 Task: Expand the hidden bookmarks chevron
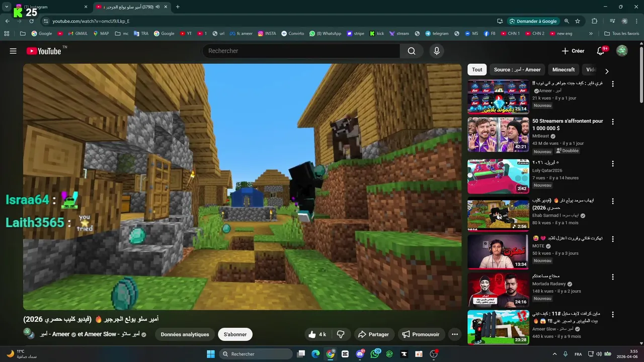(x=591, y=34)
